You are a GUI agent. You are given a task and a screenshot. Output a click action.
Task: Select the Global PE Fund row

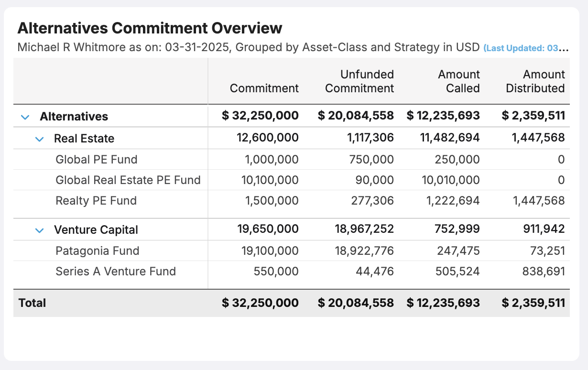point(96,160)
